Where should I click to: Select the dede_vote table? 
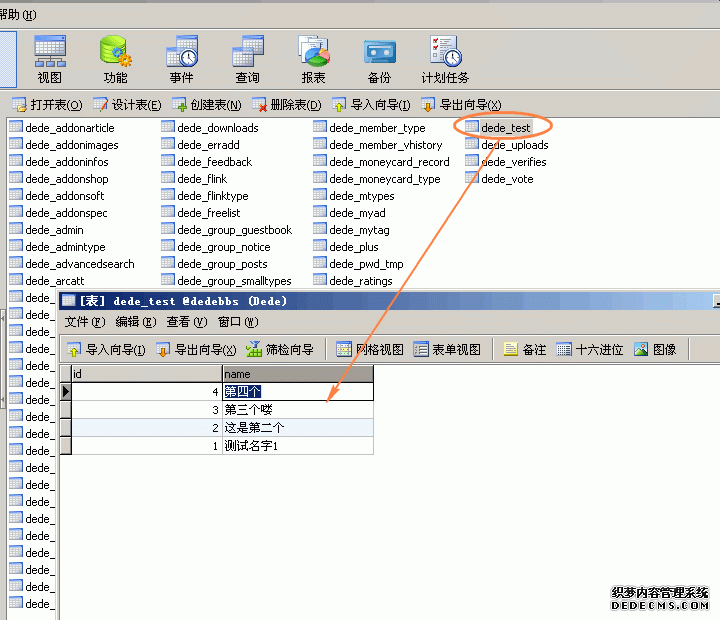[499, 179]
